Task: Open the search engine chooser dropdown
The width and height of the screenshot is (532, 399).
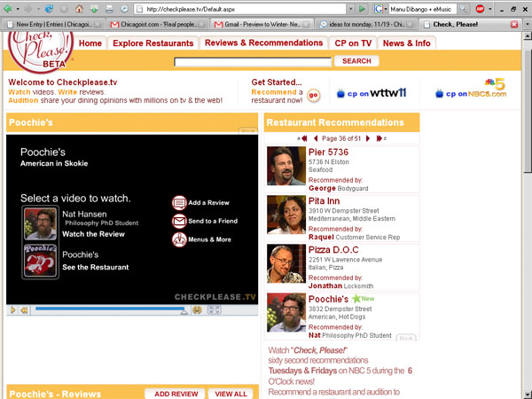Action: coord(386,9)
